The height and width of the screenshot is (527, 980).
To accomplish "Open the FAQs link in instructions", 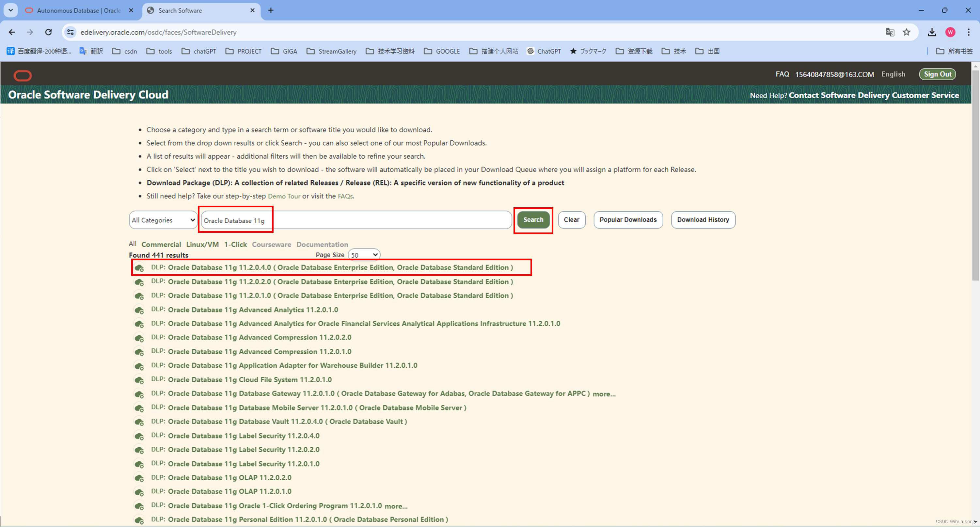I will (x=345, y=196).
